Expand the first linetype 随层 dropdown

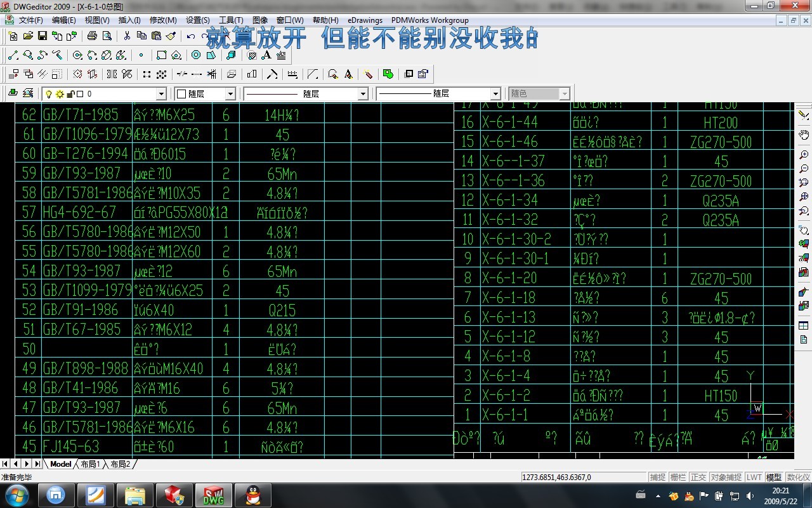[363, 94]
